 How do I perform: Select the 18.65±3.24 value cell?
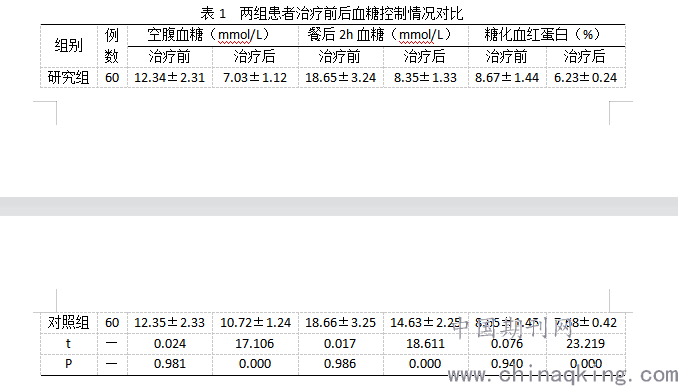pos(341,78)
